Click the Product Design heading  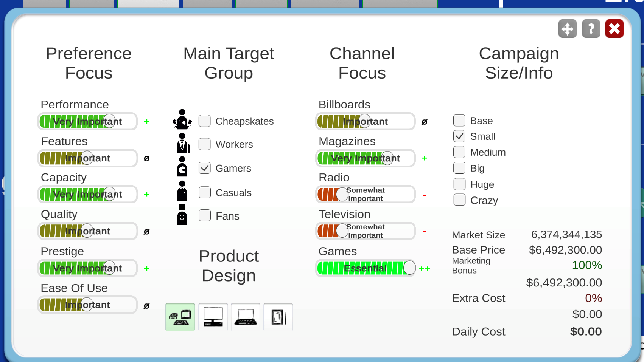[229, 266]
